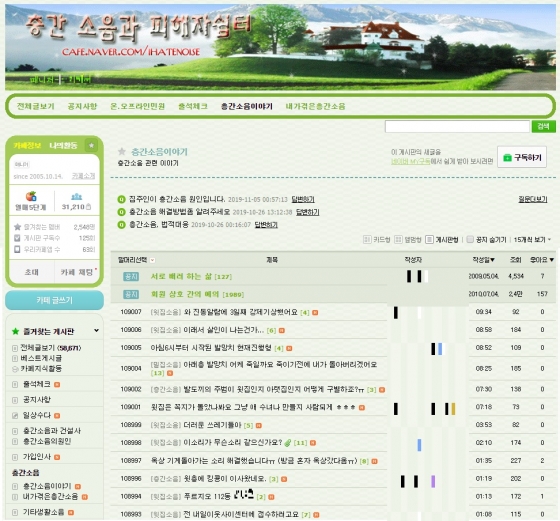Click the 공지 badge of 회원 상호 간의 예의
This screenshot has height=521, width=560.
131,294
